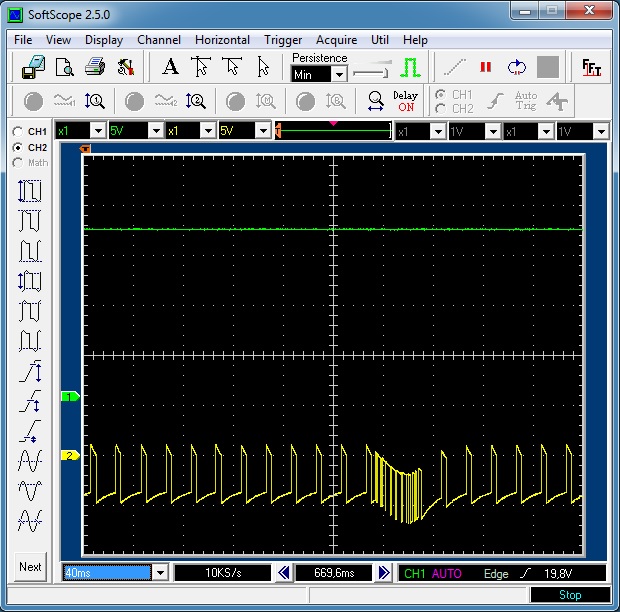
Task: Select the text annotation 'A' tool
Action: click(170, 66)
